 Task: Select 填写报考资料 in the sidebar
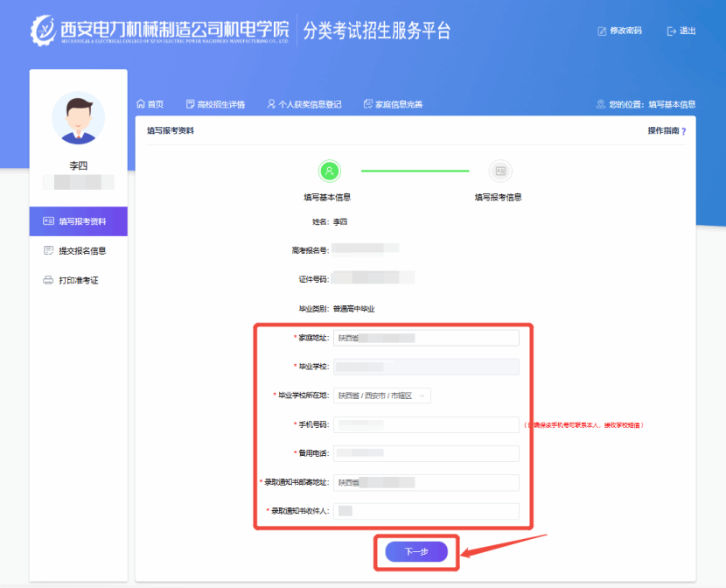pos(82,221)
